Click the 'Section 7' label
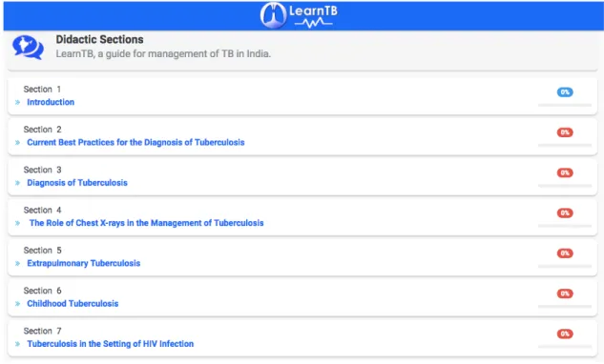 point(42,331)
